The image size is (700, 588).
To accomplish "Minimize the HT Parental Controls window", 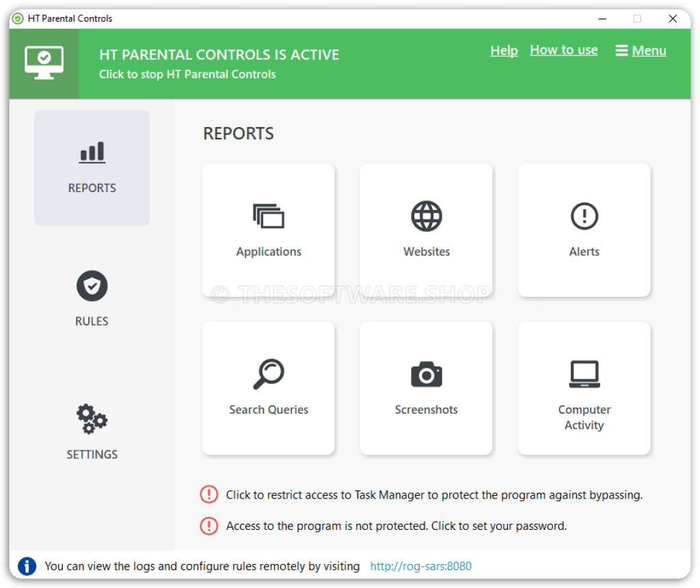I will (602, 18).
